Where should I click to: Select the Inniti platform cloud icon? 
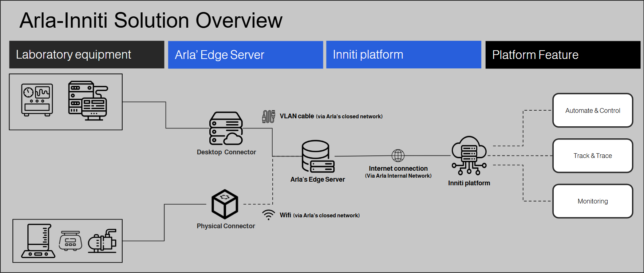[469, 156]
